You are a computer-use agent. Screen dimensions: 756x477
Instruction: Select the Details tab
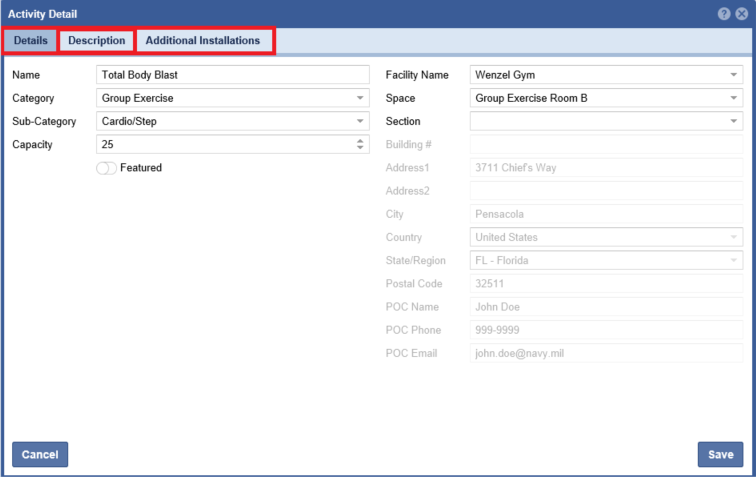(30, 40)
